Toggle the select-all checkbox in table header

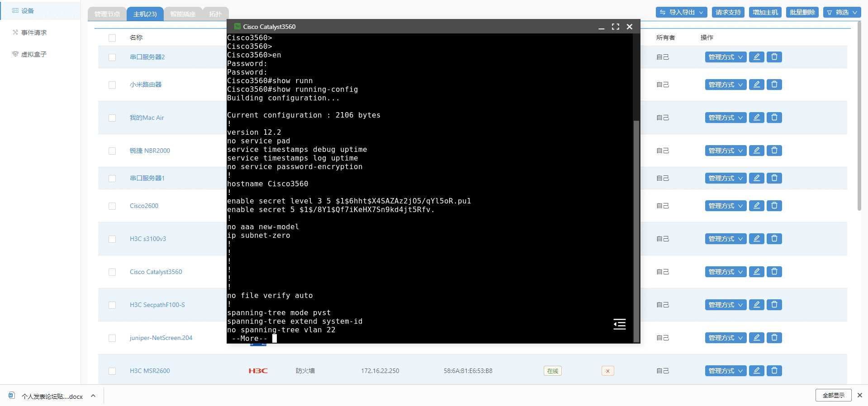(112, 38)
